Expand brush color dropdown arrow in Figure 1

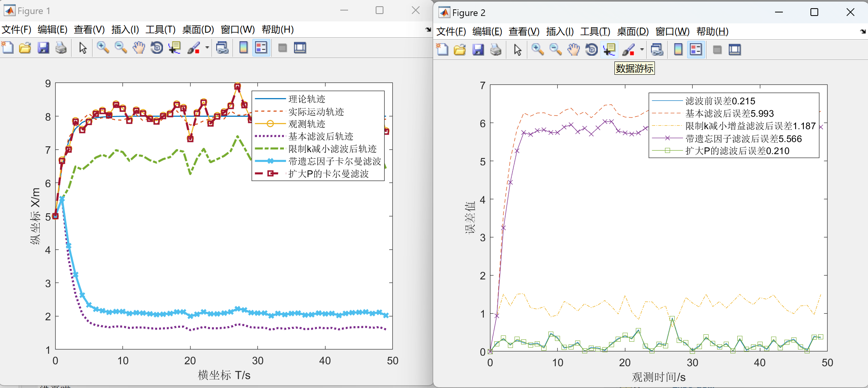(x=207, y=48)
